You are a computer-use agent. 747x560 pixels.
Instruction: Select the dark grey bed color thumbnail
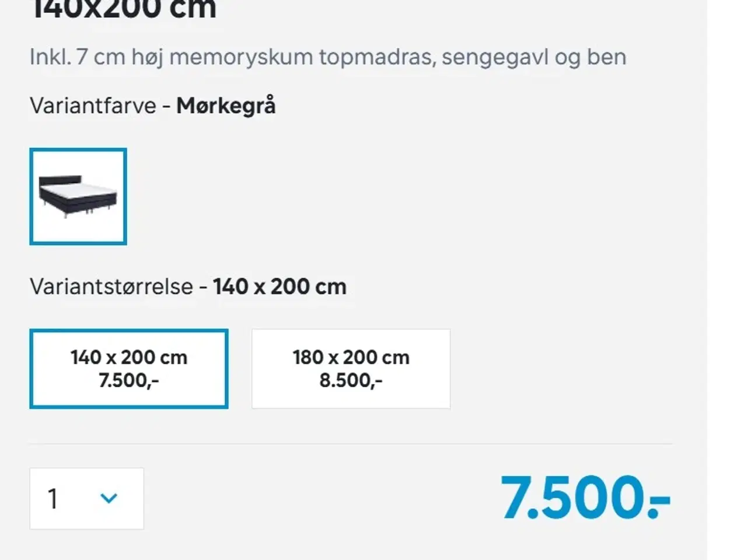click(x=78, y=197)
